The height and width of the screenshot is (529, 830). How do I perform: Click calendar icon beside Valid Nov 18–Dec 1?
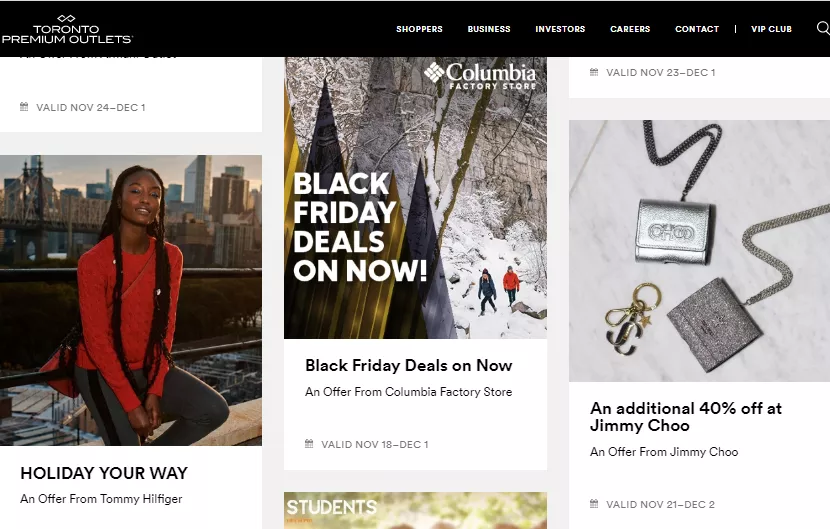point(309,444)
